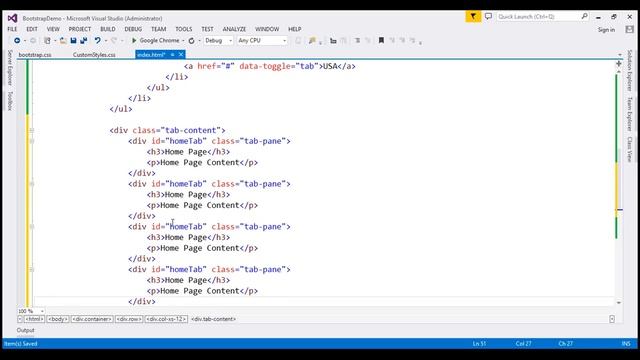Click the <div.container> breadcrumb button

92,319
